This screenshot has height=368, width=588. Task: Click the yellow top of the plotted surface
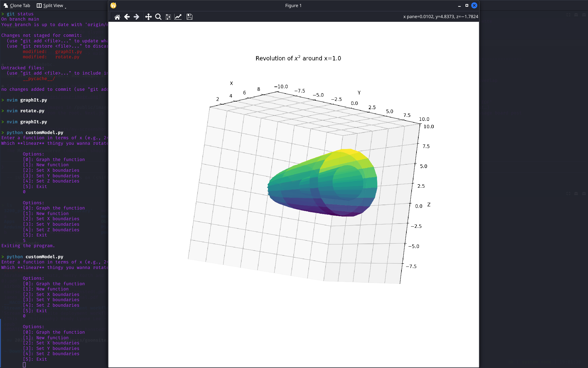[349, 153]
